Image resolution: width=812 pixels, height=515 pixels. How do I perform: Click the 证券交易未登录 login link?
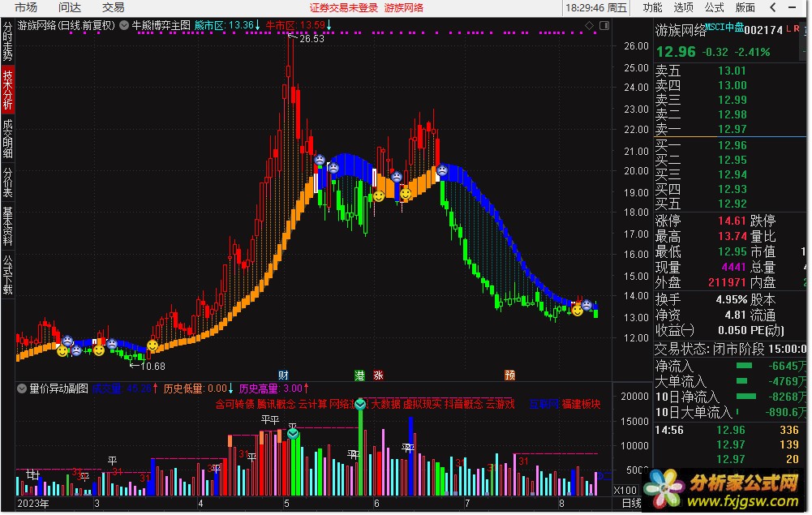[x=344, y=8]
